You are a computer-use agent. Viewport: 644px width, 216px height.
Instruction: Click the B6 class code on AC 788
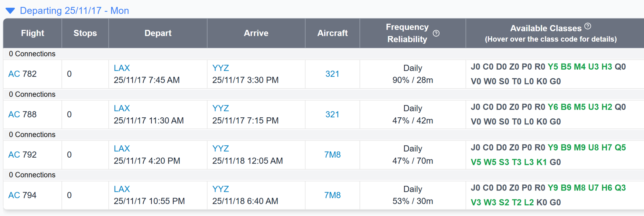click(x=566, y=107)
